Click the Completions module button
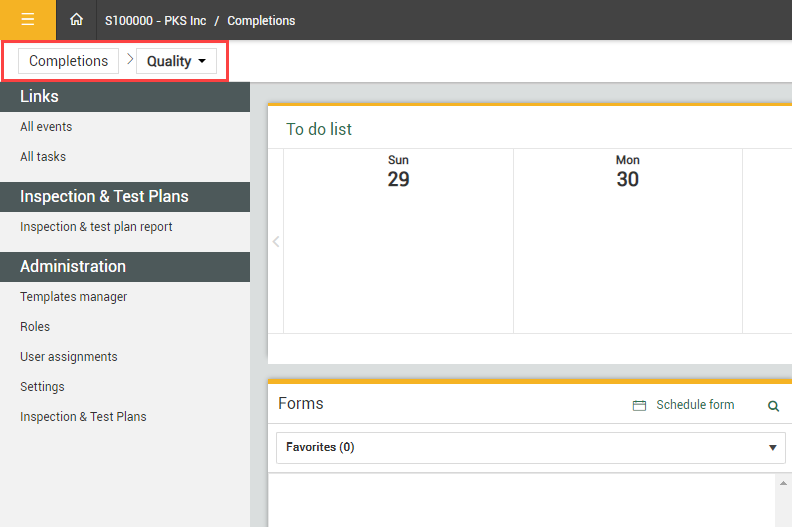 69,61
